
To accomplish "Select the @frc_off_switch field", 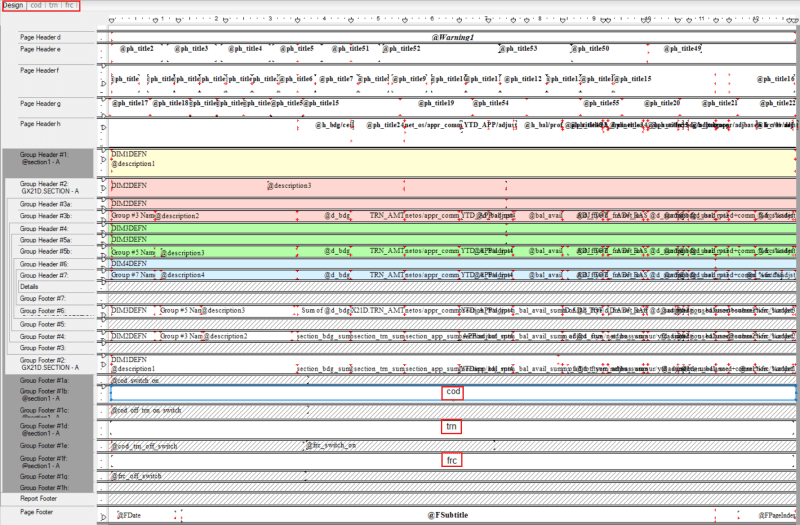I will (137, 476).
